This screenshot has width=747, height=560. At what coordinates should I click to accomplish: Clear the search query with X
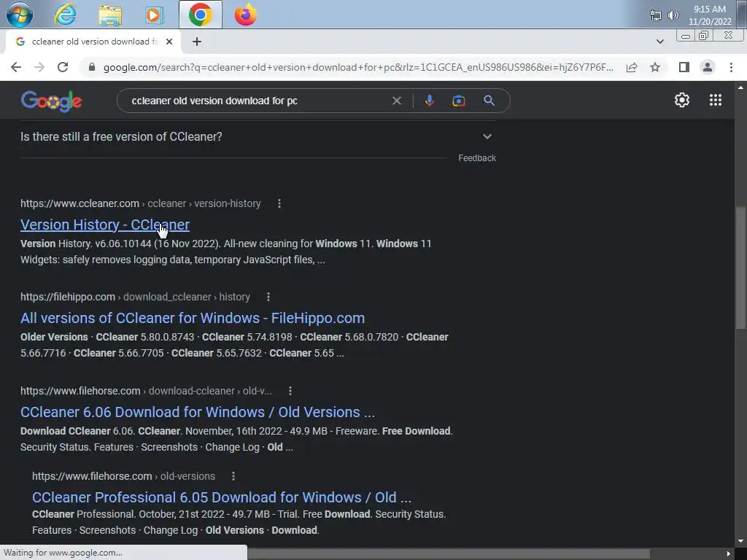point(396,101)
